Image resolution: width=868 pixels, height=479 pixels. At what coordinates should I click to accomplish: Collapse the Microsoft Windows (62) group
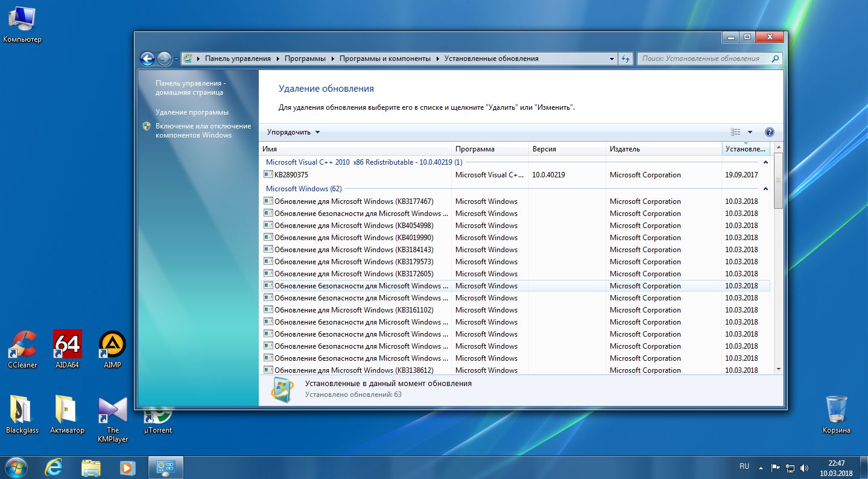pos(765,189)
